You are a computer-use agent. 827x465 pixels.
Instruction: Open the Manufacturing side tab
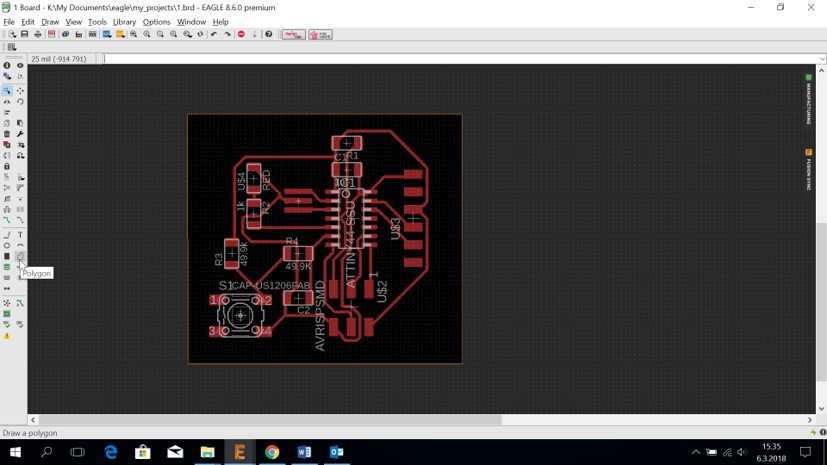click(x=809, y=100)
